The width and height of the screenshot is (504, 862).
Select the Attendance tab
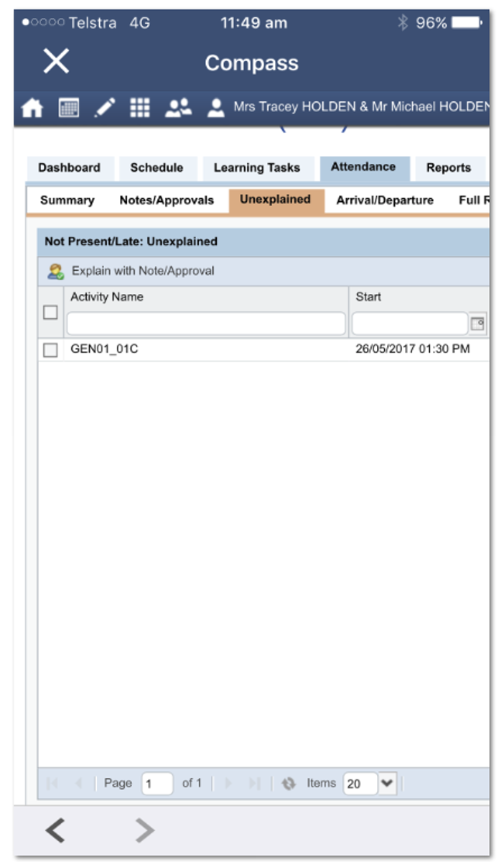pyautogui.click(x=363, y=168)
